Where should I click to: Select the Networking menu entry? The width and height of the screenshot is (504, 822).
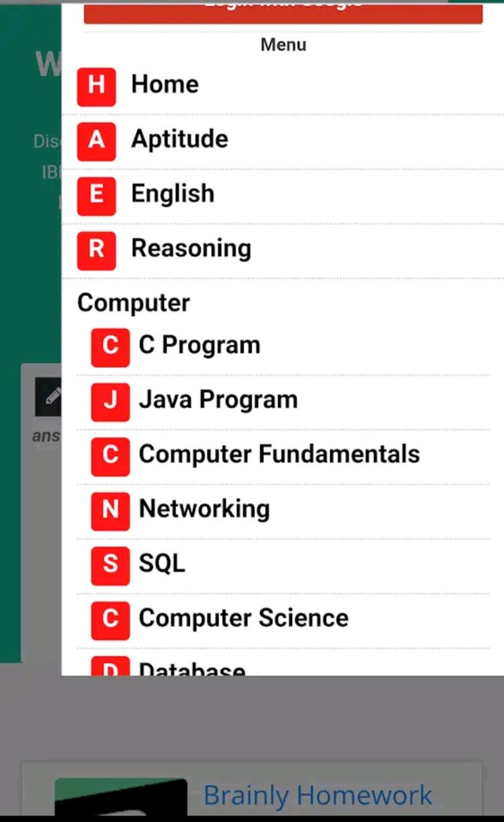pos(204,509)
